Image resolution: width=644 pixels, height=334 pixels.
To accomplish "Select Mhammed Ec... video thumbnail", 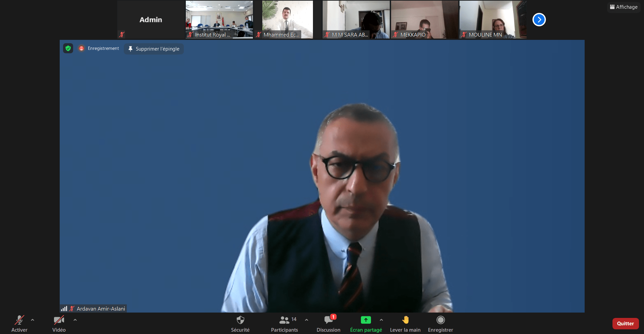I will [x=287, y=19].
